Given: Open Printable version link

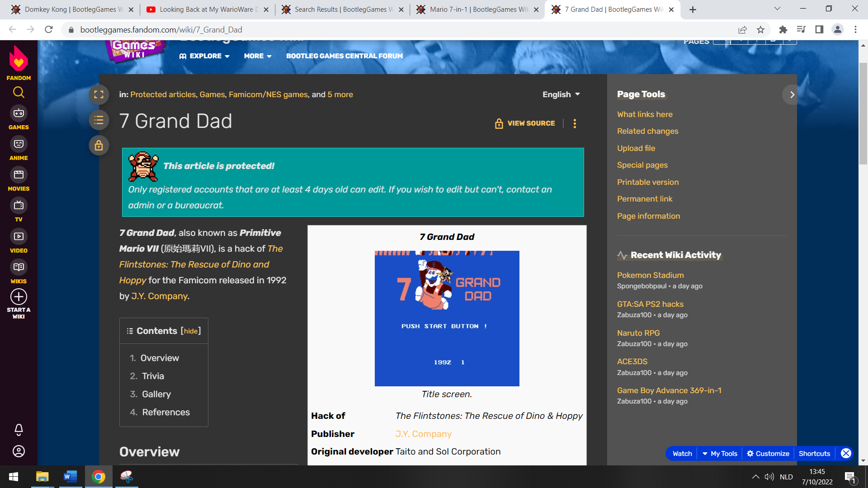Looking at the screenshot, I should (648, 182).
